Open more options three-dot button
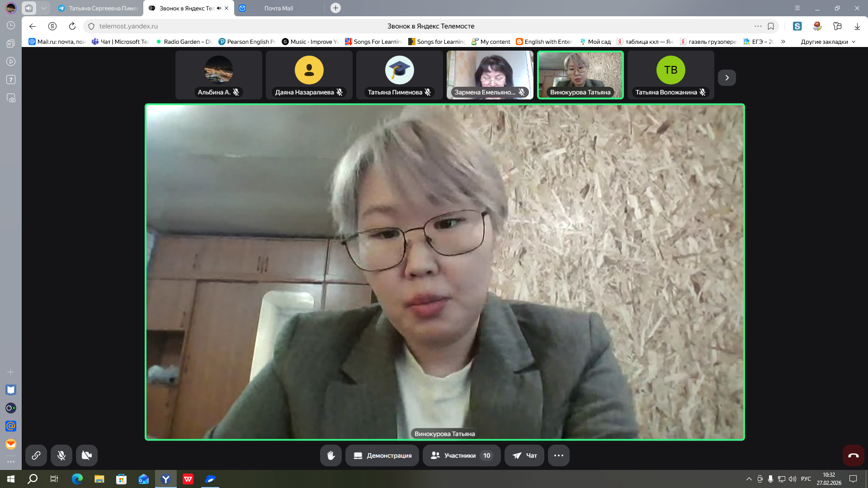Image resolution: width=868 pixels, height=488 pixels. (x=558, y=455)
